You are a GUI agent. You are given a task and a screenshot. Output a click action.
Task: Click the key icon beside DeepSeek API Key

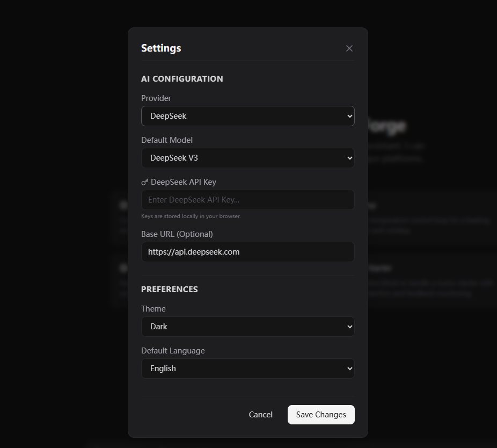(x=144, y=182)
